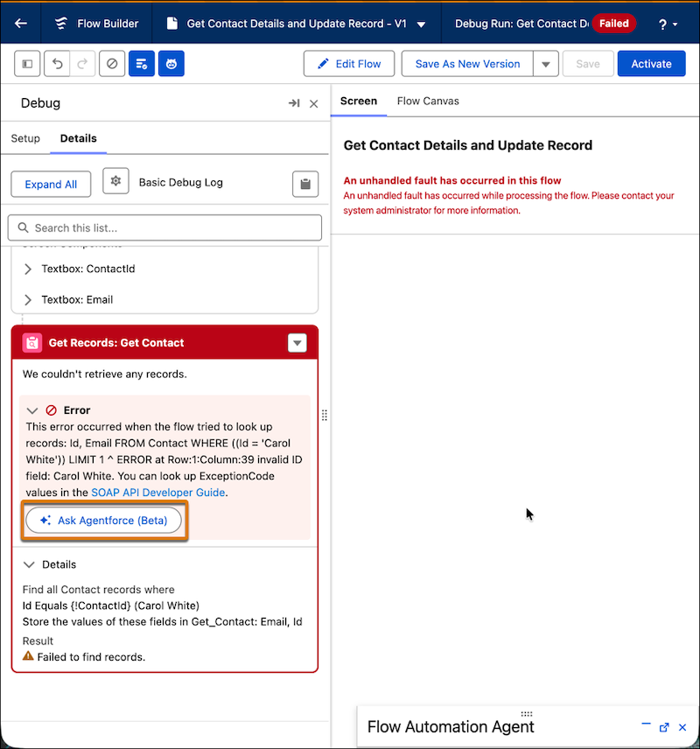Click Save As New Version
The width and height of the screenshot is (700, 749).
tap(467, 64)
